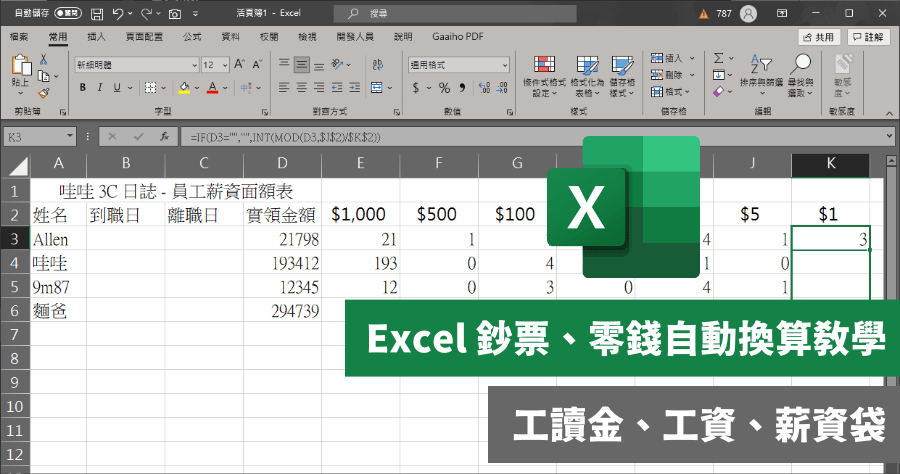Image resolution: width=900 pixels, height=474 pixels.
Task: Open the 檔案 File tab
Action: pyautogui.click(x=19, y=37)
